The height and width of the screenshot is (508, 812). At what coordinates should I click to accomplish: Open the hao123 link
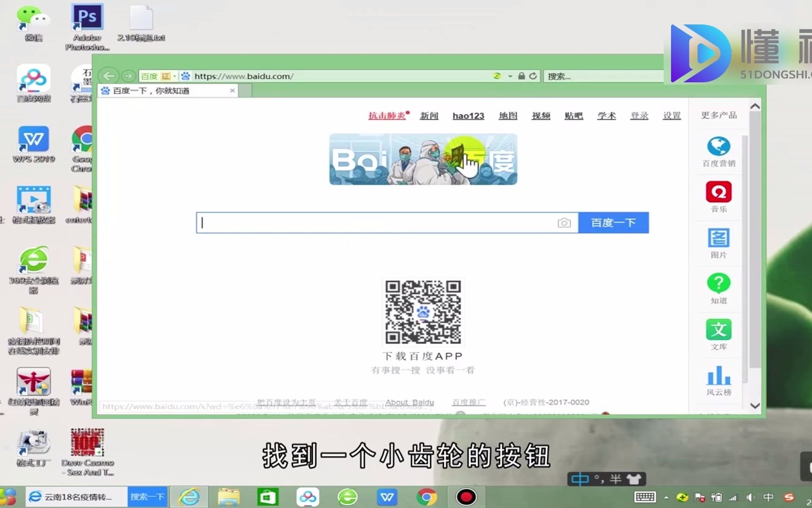(468, 116)
